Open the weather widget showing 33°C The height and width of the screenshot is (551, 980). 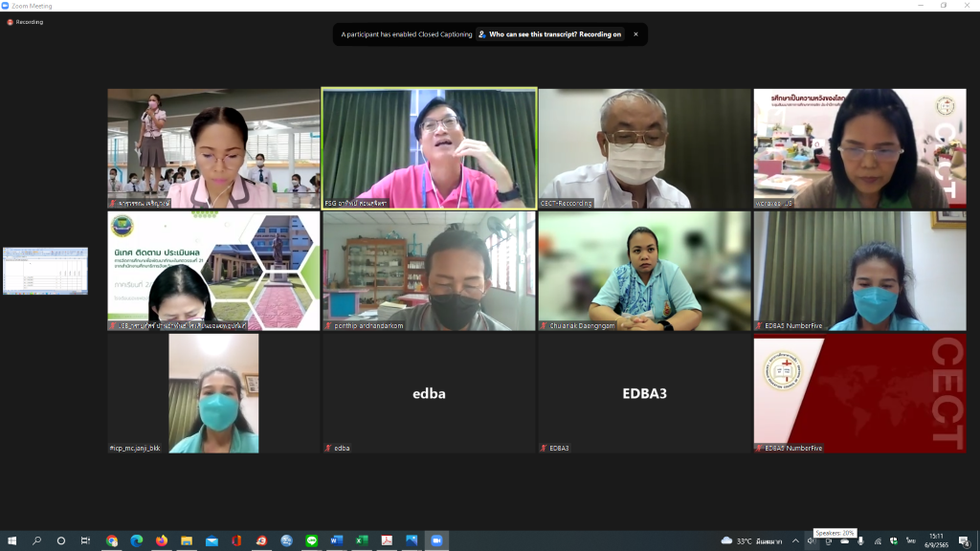click(751, 541)
